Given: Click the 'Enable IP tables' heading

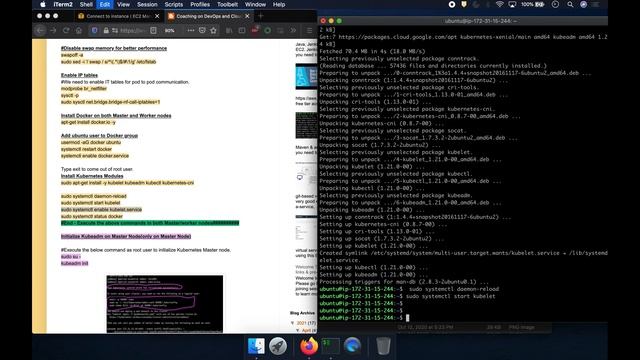Looking at the screenshot, I should click(79, 75).
